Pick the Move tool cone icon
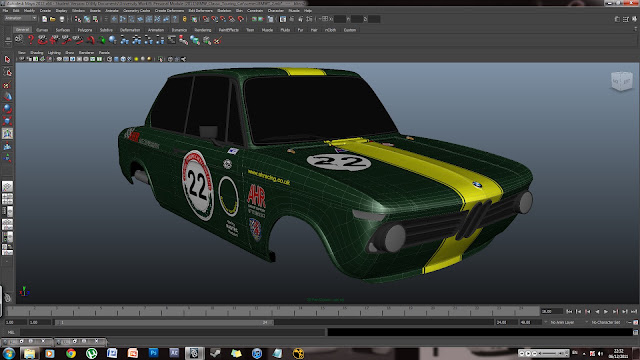The width and height of the screenshot is (640, 360). coord(7,97)
